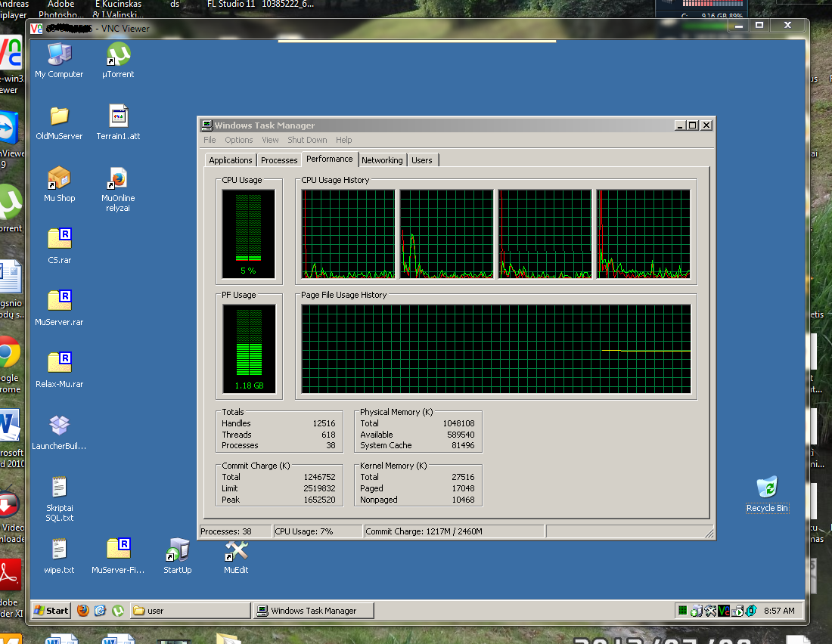Click the Kernel Memory Nonpaged value 10468
The image size is (832, 644).
[x=463, y=500]
